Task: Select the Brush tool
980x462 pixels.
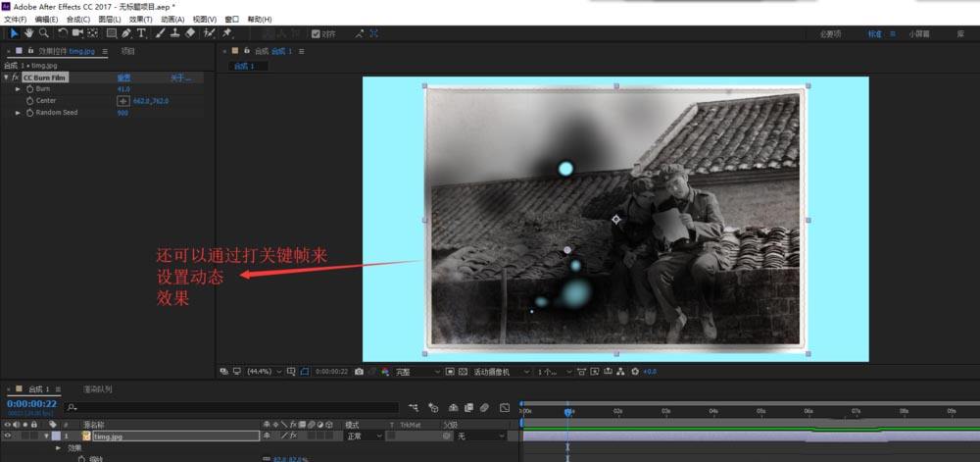Action: pos(160,33)
